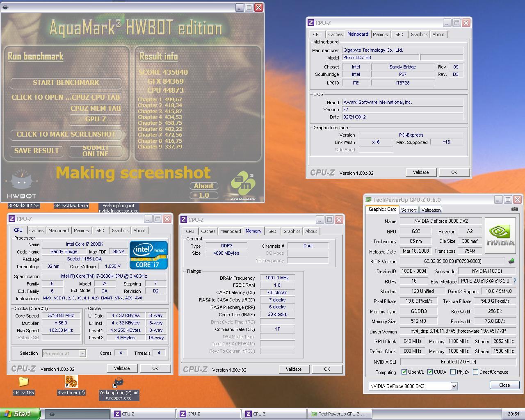Select the nvidiaInspector.exe shortcut label
The image size is (525, 420).
[x=119, y=208]
